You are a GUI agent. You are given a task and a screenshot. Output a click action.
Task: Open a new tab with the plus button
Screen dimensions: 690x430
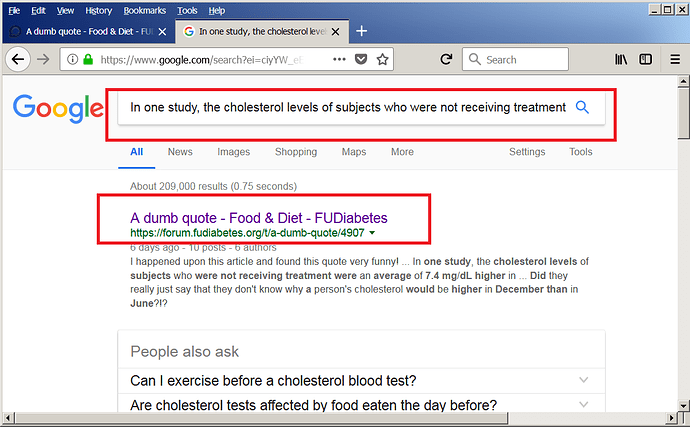(x=361, y=31)
